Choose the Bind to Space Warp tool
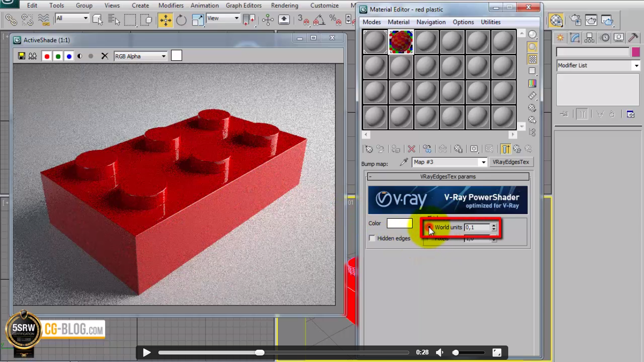The height and width of the screenshot is (362, 644). click(x=44, y=20)
